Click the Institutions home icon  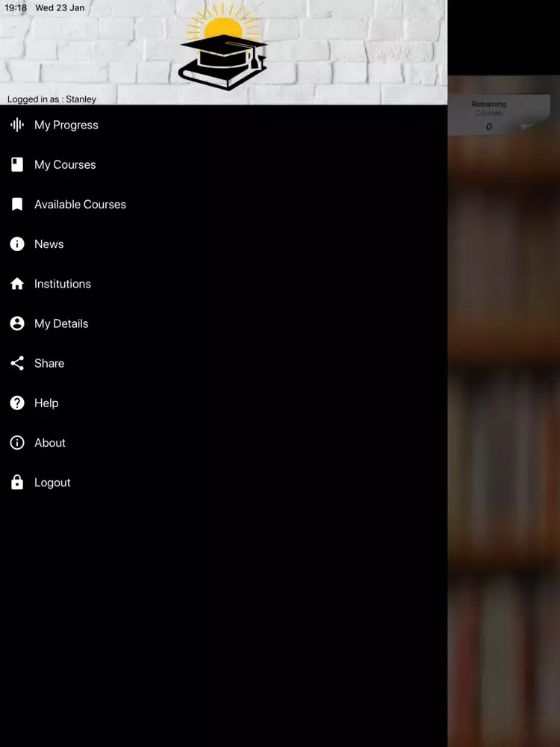tap(17, 284)
